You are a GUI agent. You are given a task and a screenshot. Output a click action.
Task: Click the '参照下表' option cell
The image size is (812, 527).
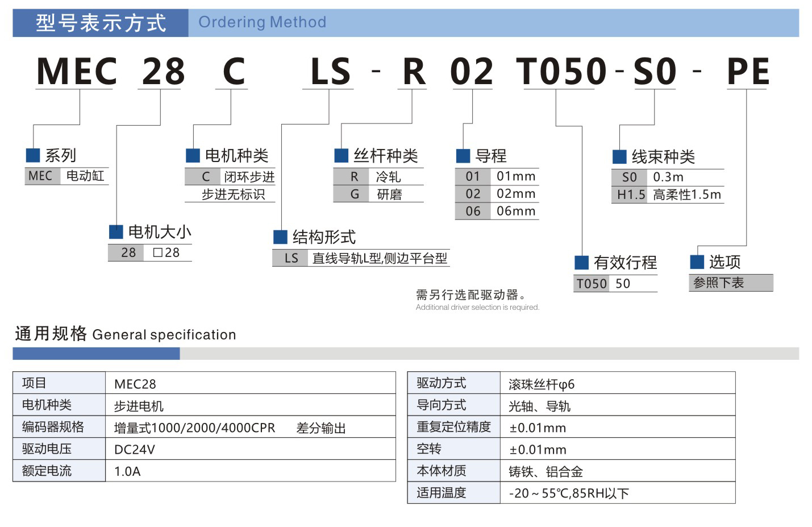coord(731,283)
